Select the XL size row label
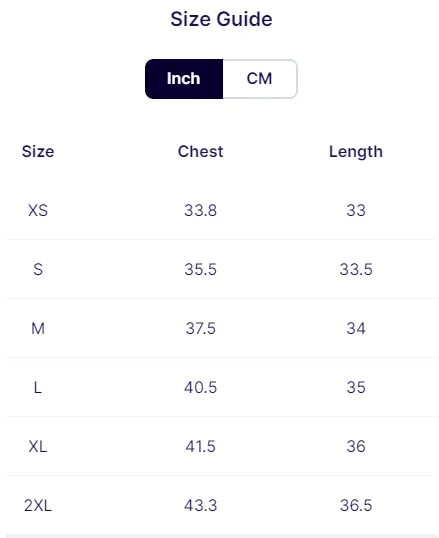The width and height of the screenshot is (439, 538). tap(38, 447)
